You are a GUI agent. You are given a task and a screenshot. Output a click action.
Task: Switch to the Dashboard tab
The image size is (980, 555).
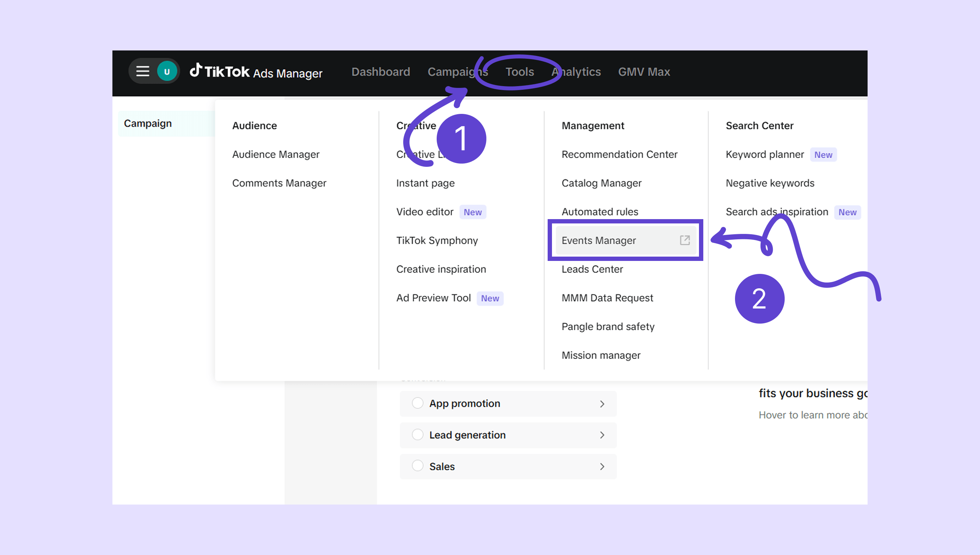tap(380, 72)
